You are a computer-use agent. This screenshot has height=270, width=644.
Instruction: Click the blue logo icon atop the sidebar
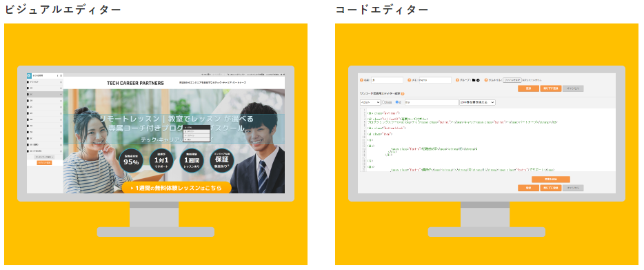tap(29, 76)
